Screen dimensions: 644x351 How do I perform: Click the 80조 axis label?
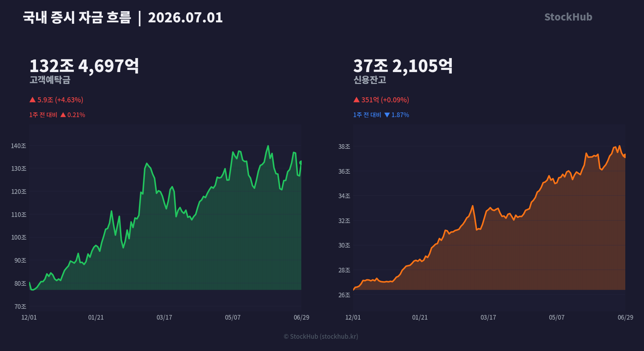(20, 284)
